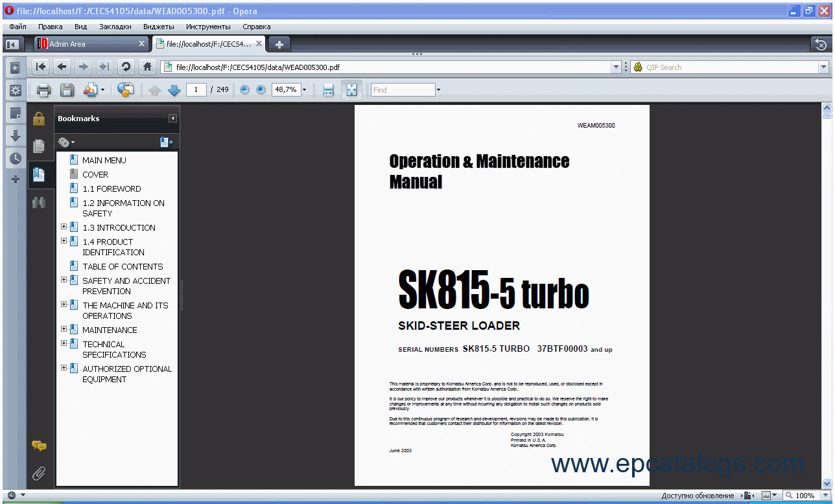The height and width of the screenshot is (504, 835).
Task: Expand TECHNICAL SPECIFICATIONS bookmark
Action: 64,343
